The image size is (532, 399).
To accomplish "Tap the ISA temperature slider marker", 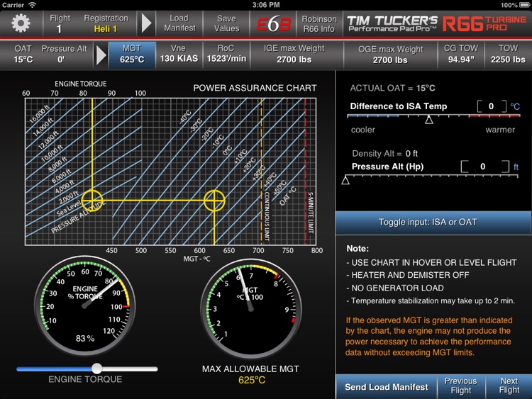I will 429,120.
